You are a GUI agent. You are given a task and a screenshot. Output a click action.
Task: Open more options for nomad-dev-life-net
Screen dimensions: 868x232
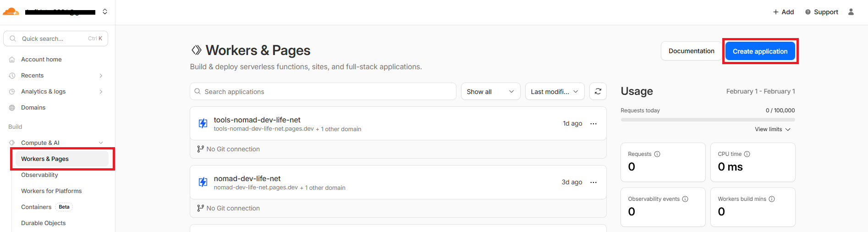tap(593, 182)
